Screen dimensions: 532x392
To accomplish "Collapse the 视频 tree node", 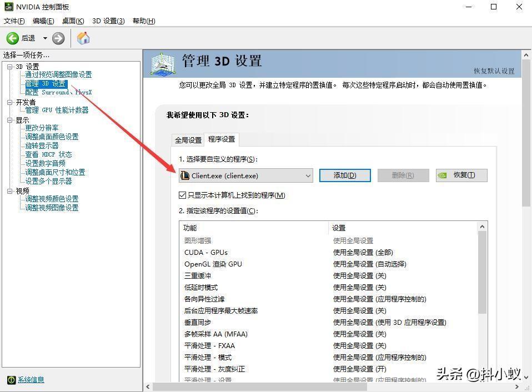I will tap(10, 191).
